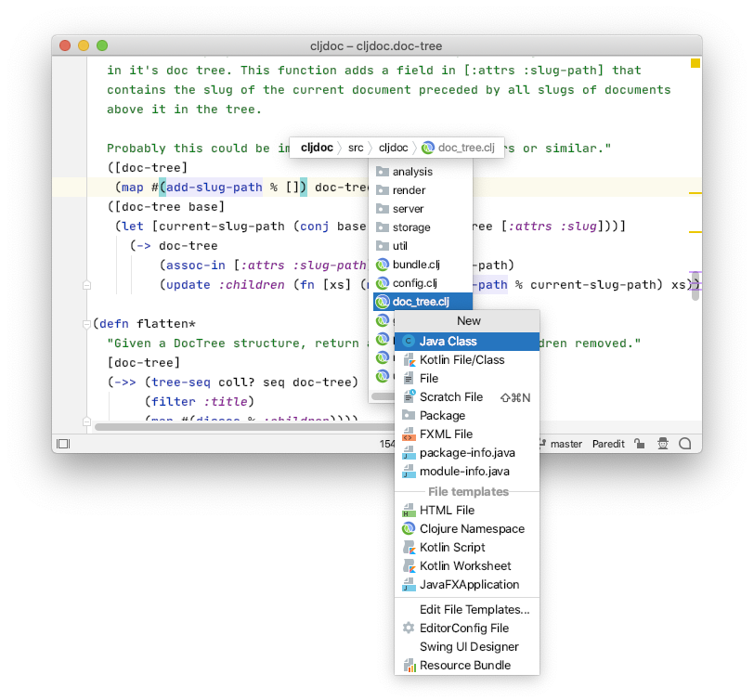Select the bold cljdoc project breadcrumb
Image resolution: width=754 pixels, height=700 pixels.
click(317, 148)
